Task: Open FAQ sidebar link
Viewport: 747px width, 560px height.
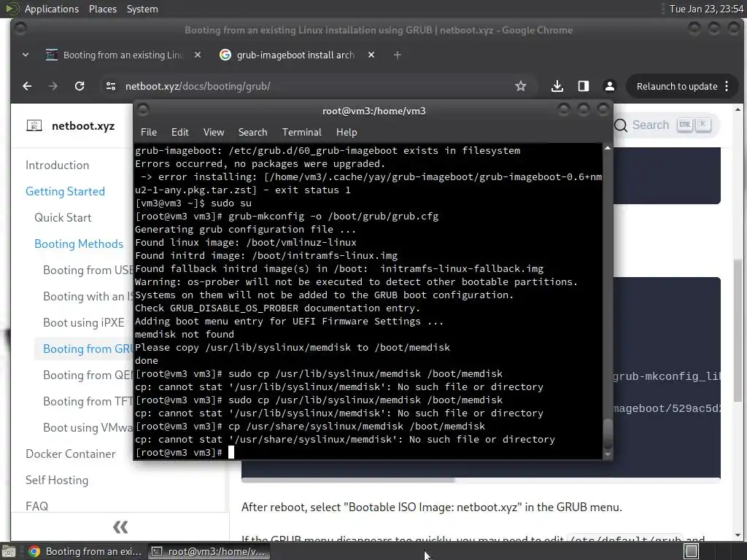Action: (x=36, y=506)
